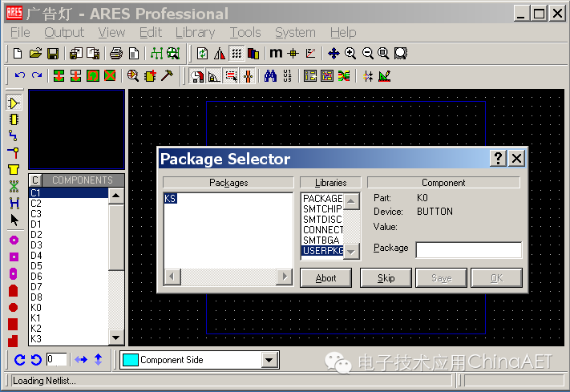
Task: Toggle metric units with the m icon
Action: [276, 53]
